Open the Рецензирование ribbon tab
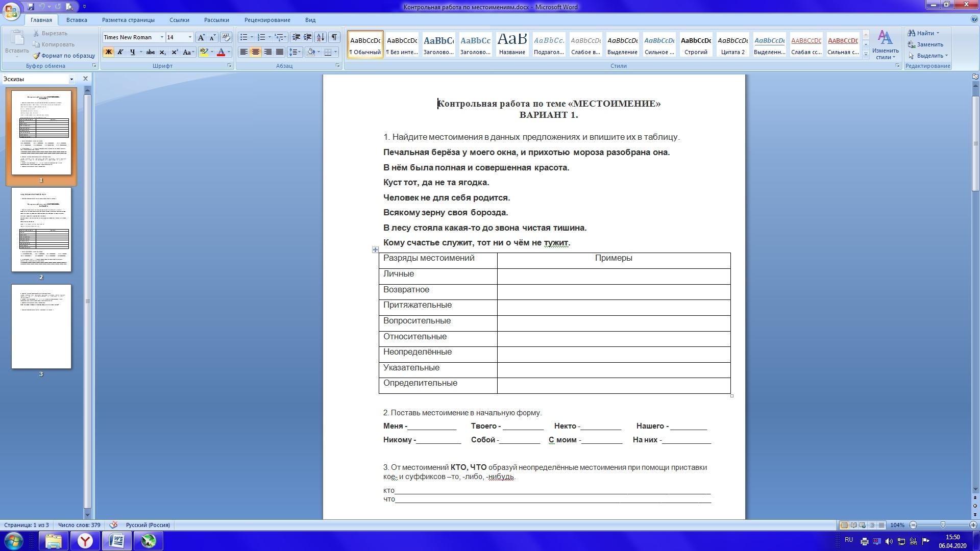 [267, 20]
